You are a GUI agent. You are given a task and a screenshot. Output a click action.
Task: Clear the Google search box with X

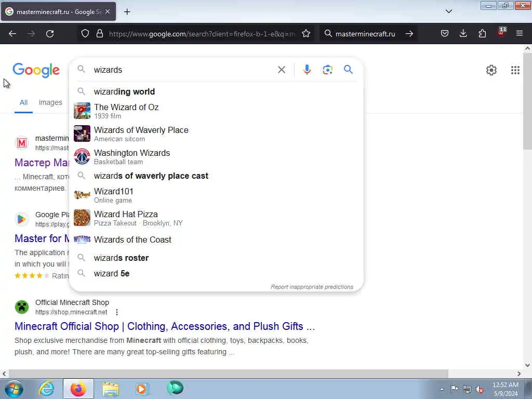(282, 70)
